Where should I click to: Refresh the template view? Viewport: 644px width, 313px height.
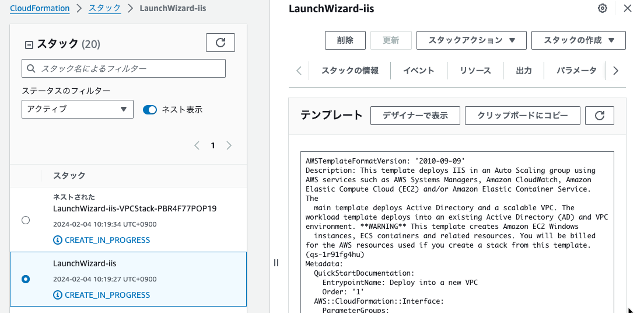click(600, 116)
